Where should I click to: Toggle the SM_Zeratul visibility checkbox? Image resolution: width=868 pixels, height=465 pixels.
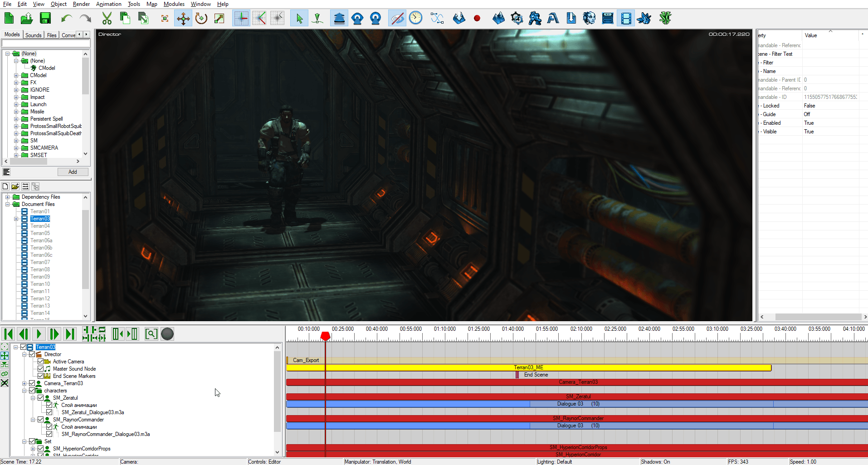(41, 398)
